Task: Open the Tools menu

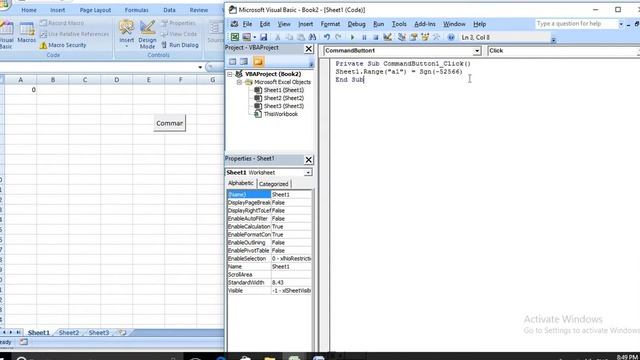Action: click(399, 24)
